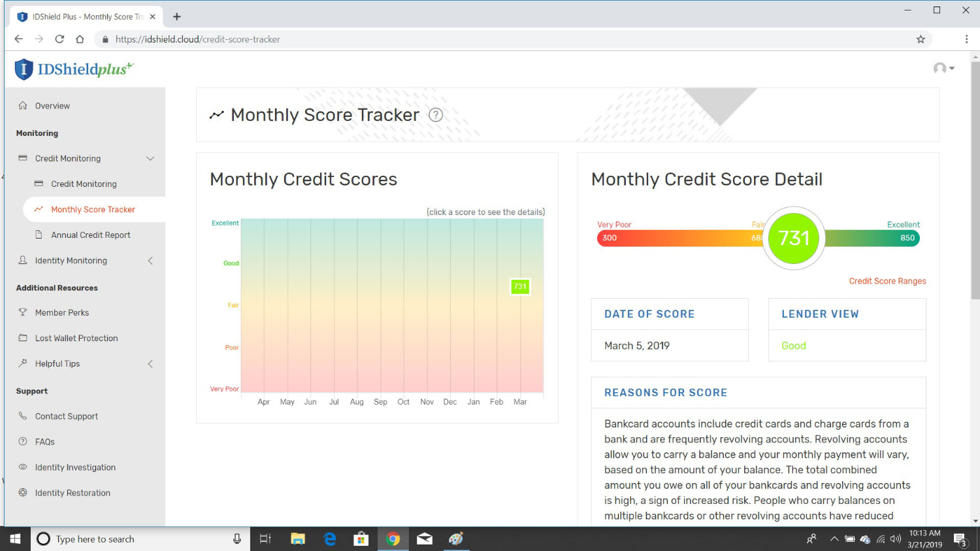
Task: Open Lost Wallet Protection
Action: (x=76, y=338)
